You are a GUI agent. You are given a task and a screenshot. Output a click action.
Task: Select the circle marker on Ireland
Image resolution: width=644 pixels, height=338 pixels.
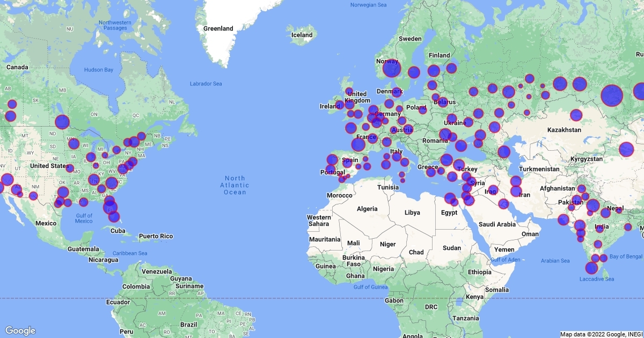tap(340, 105)
